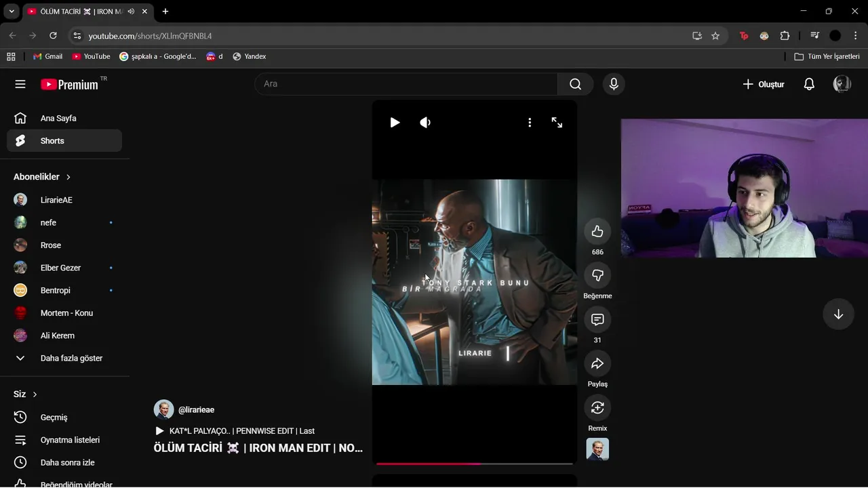
Task: Like the Short with thumbs up
Action: pyautogui.click(x=597, y=232)
